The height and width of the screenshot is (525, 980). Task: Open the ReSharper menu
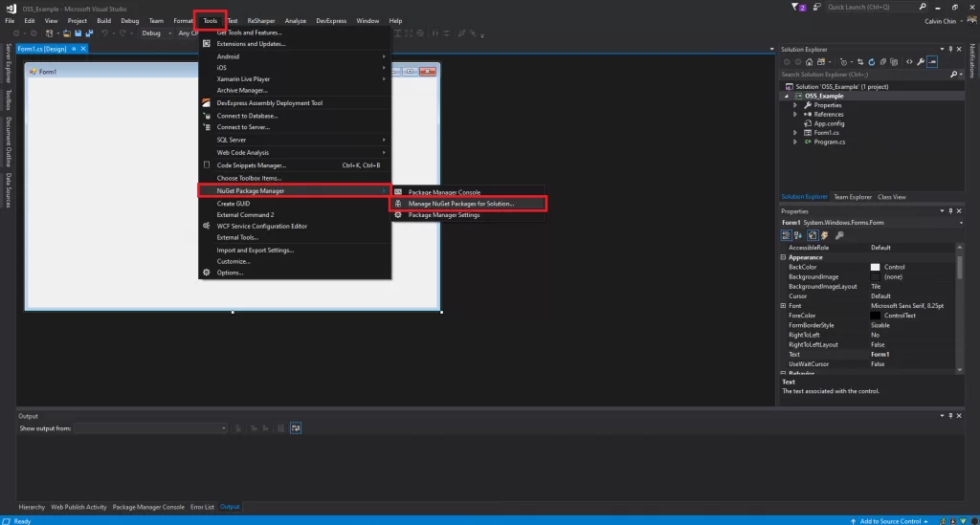click(260, 21)
